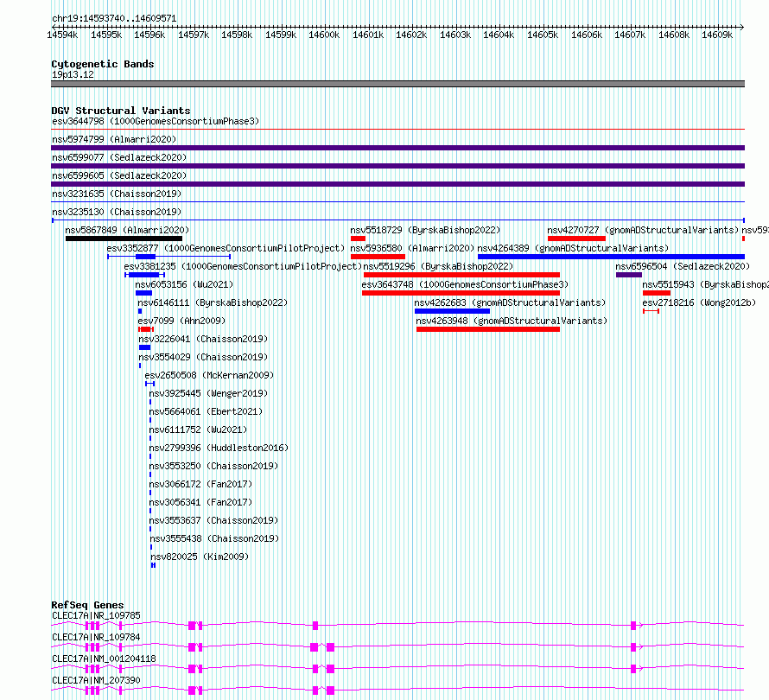Click the nsv6599605 (Sedlazeck2020) label
769x700 pixels.
pyautogui.click(x=119, y=175)
